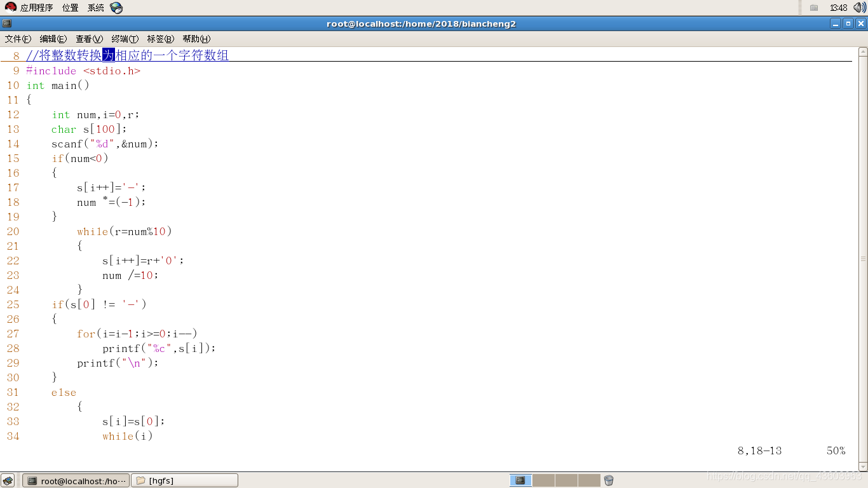Switch to the second workspace in switcher
This screenshot has height=488, width=868.
pyautogui.click(x=543, y=480)
